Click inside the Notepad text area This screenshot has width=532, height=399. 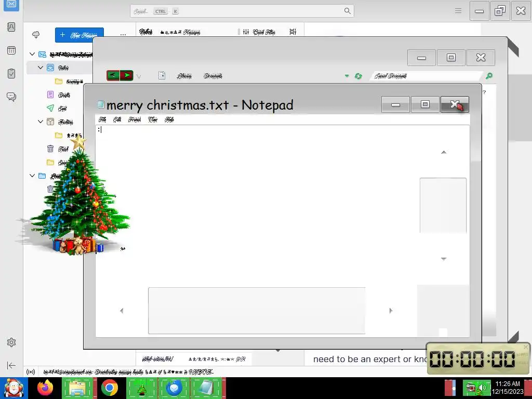(257, 206)
